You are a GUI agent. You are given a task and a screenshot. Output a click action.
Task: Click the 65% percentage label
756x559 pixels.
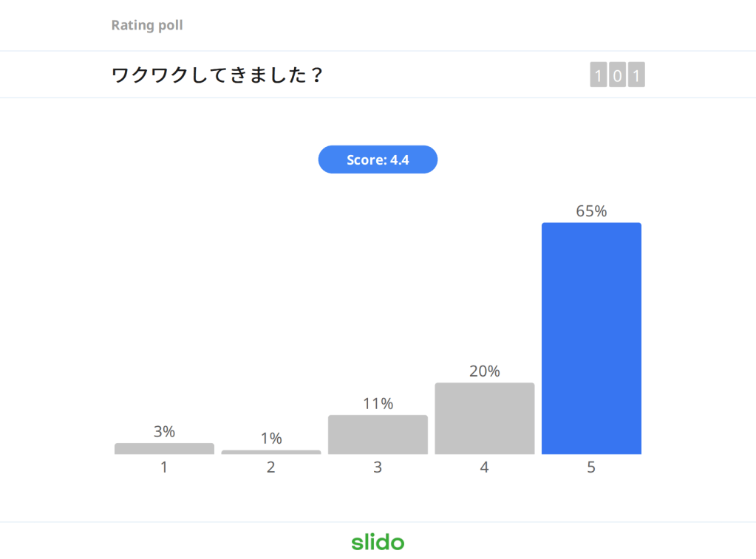tap(591, 211)
